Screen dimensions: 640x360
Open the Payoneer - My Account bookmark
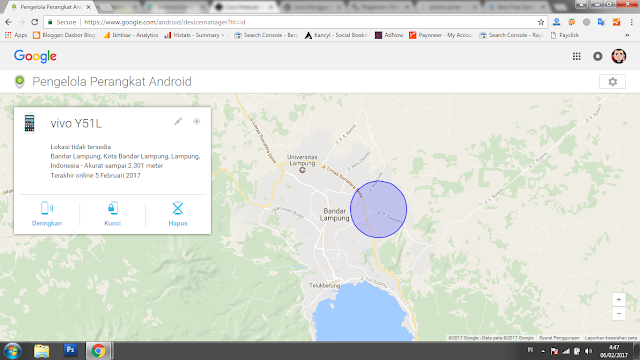(x=441, y=35)
